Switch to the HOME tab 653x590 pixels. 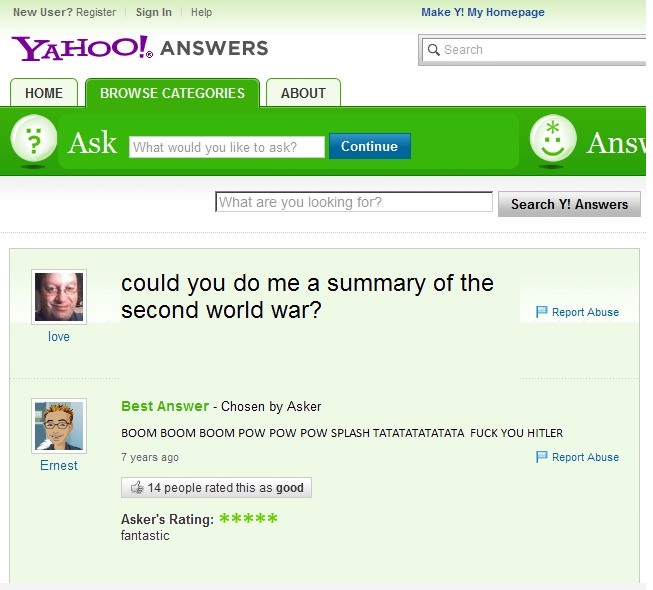tap(44, 92)
